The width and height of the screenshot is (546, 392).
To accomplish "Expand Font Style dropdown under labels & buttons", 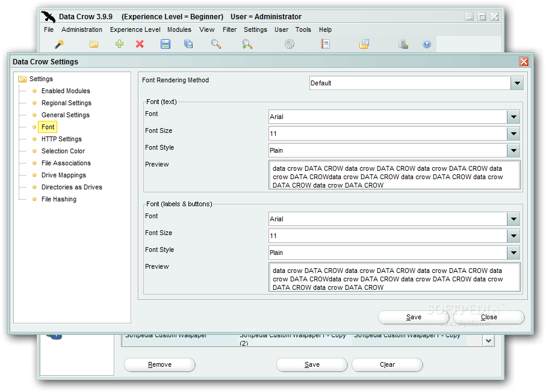I will [x=513, y=253].
